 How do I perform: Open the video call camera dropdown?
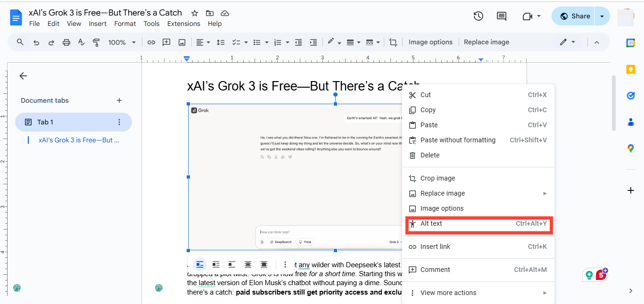(x=532, y=16)
